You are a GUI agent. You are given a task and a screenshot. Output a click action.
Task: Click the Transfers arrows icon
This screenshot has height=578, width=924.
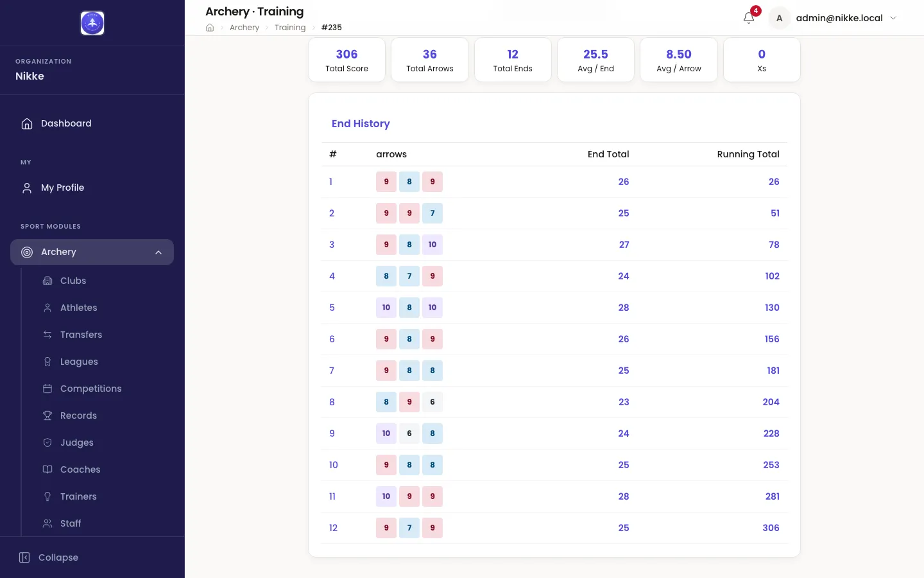click(47, 335)
